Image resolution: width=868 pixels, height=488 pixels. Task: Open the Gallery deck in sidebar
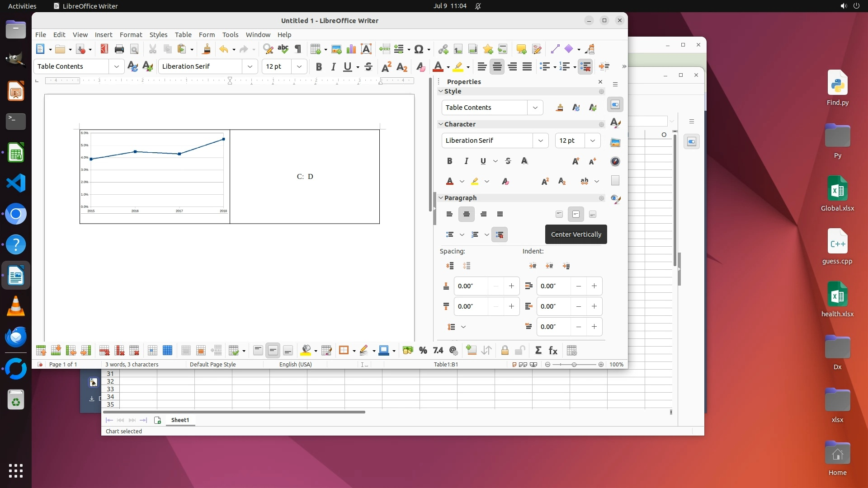tap(615, 142)
